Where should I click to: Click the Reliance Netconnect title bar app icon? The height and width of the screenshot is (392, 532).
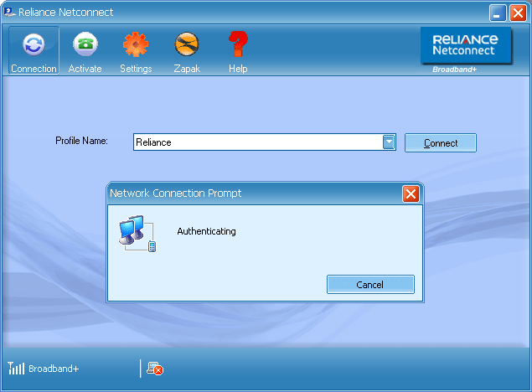[9, 13]
